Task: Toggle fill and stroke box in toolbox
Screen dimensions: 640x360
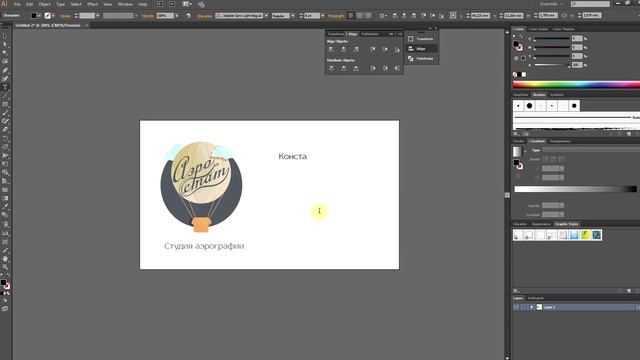Action: tap(5, 284)
